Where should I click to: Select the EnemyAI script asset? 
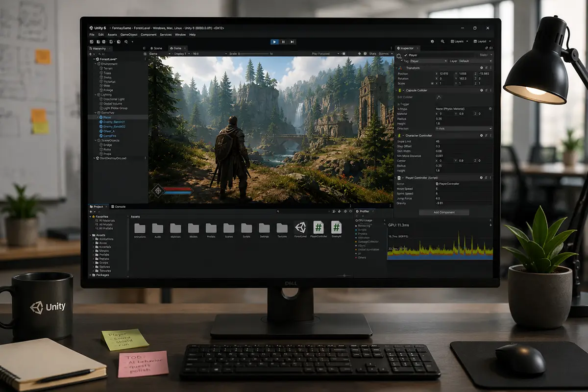[x=336, y=230]
